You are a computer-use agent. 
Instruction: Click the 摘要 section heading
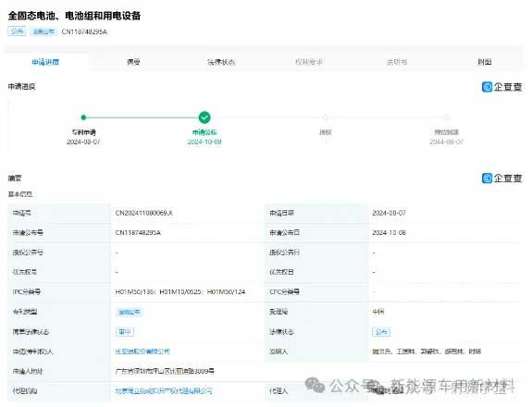click(x=15, y=178)
